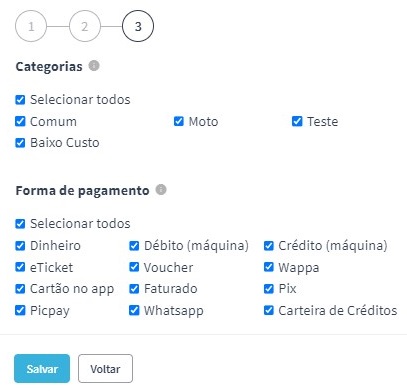Uncheck the Dinheiro payment option

click(20, 246)
